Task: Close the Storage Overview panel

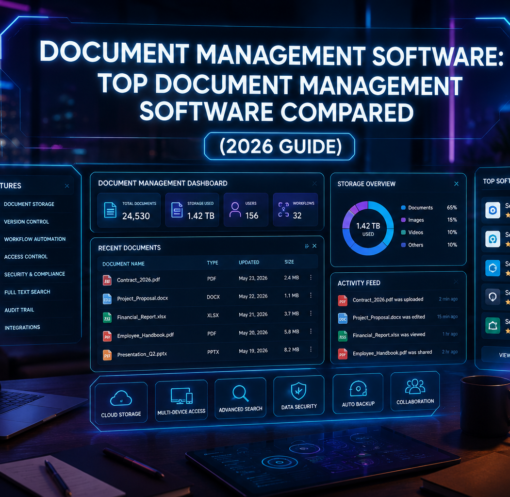Action: [456, 184]
